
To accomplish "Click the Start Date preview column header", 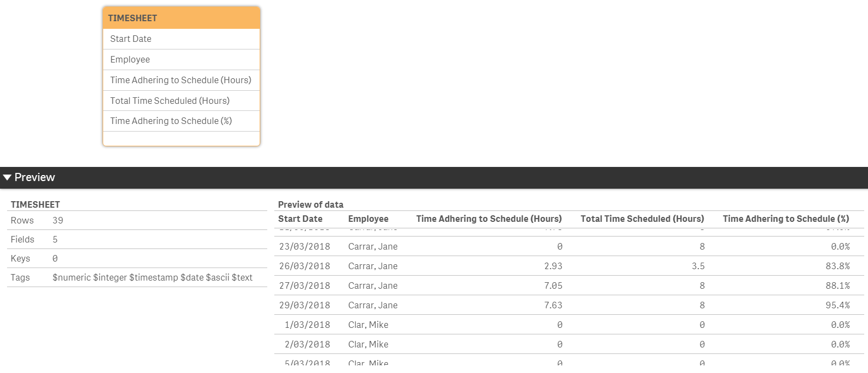I will click(300, 219).
